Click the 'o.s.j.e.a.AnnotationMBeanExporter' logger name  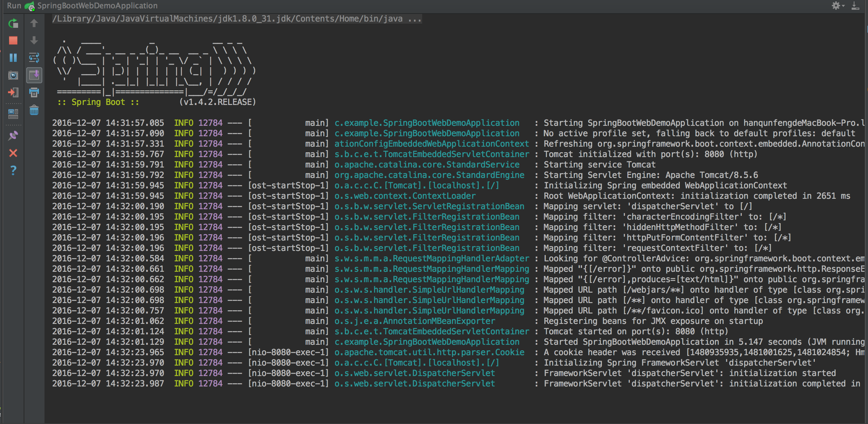click(x=415, y=321)
